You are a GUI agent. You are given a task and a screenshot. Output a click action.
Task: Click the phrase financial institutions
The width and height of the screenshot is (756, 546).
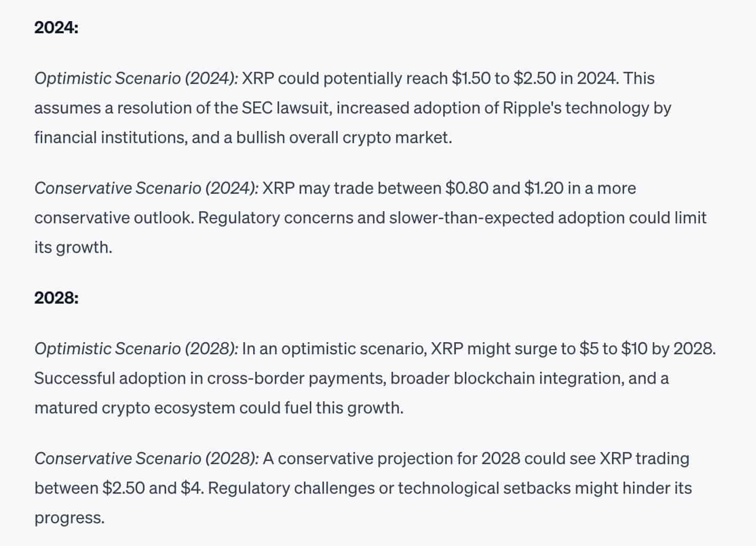coord(110,138)
